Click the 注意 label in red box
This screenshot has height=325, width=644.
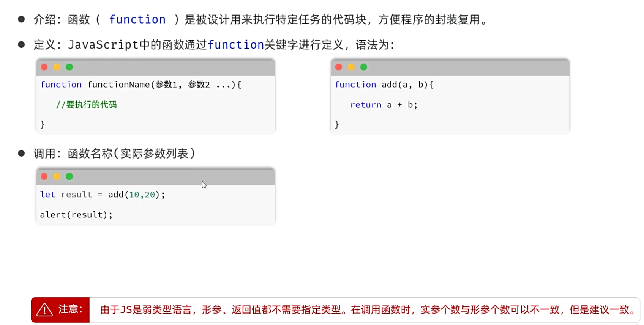[x=70, y=309]
